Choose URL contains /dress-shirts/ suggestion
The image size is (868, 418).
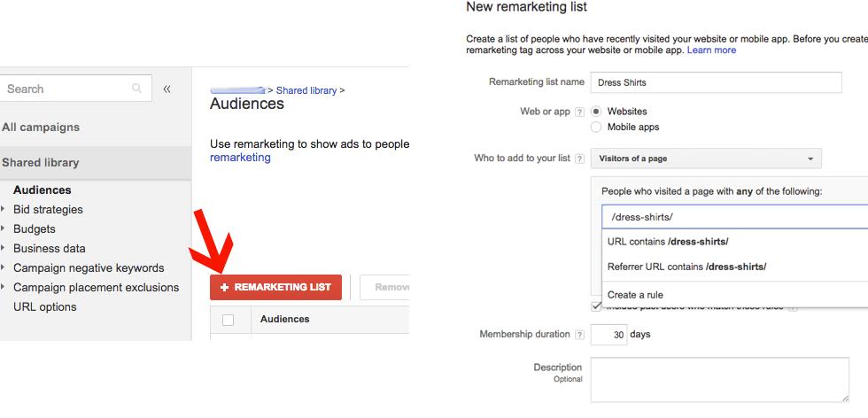click(x=668, y=241)
